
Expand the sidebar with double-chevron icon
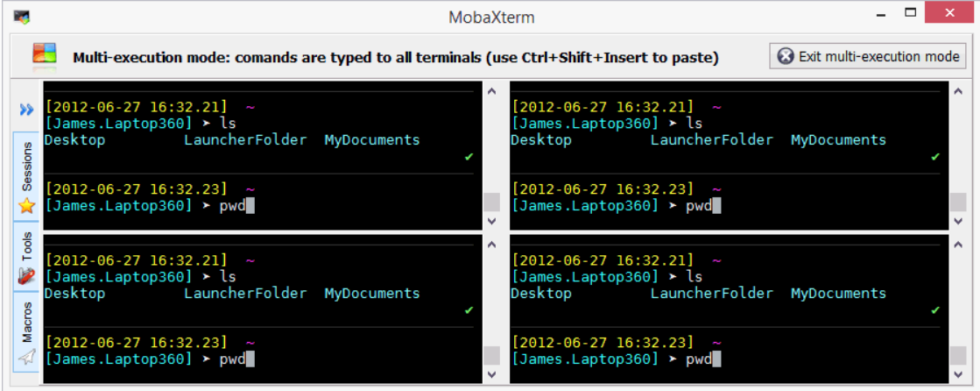(25, 110)
